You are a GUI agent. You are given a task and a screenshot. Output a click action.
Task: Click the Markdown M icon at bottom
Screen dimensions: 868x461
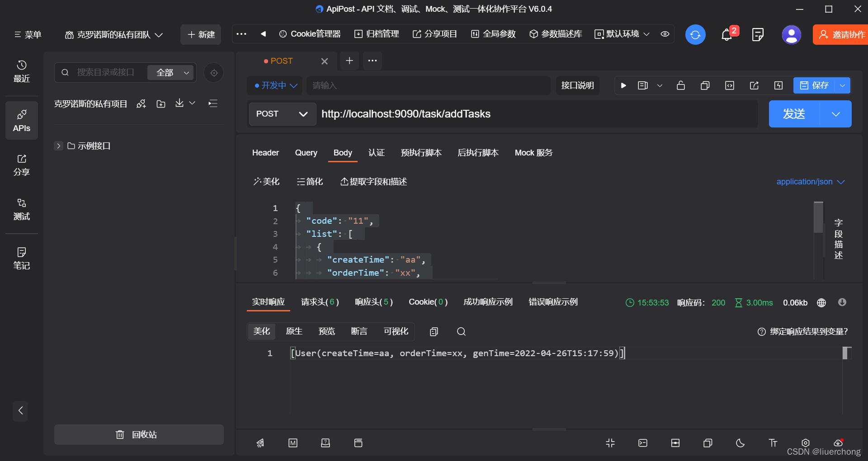[293, 443]
